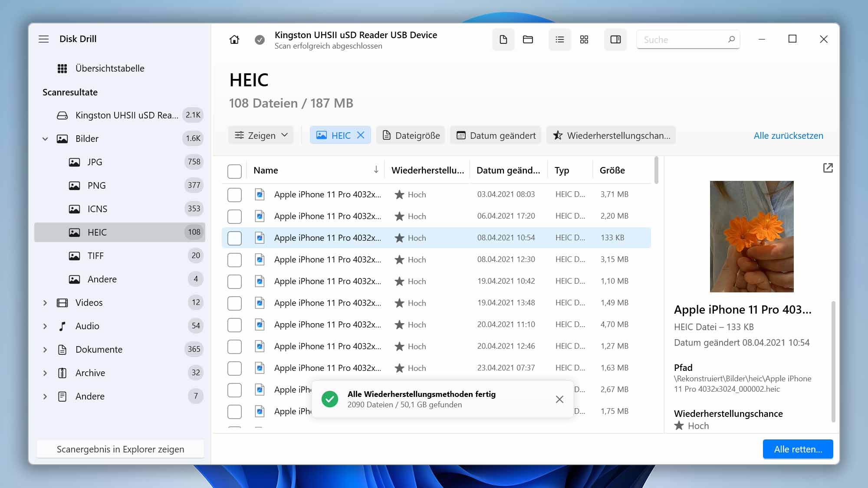868x488 pixels.
Task: Click the Archive zip icon in sidebar
Action: point(62,373)
